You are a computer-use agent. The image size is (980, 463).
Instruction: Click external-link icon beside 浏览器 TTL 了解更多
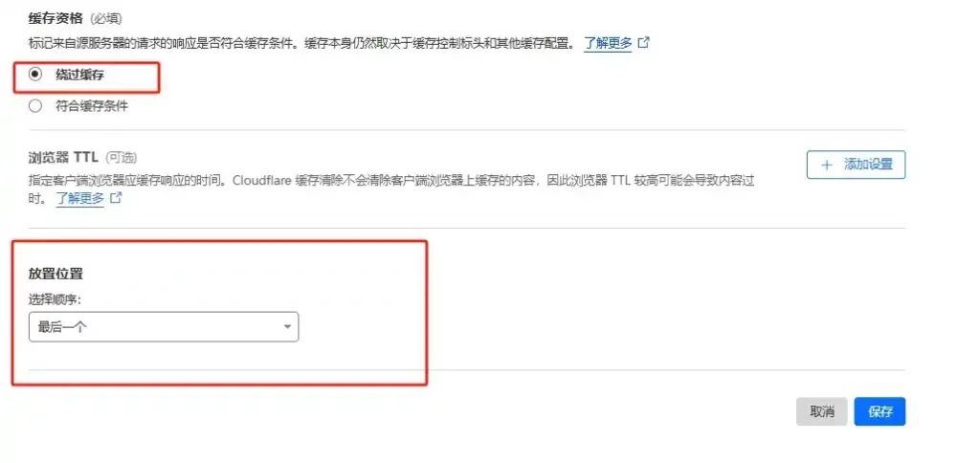click(x=115, y=199)
